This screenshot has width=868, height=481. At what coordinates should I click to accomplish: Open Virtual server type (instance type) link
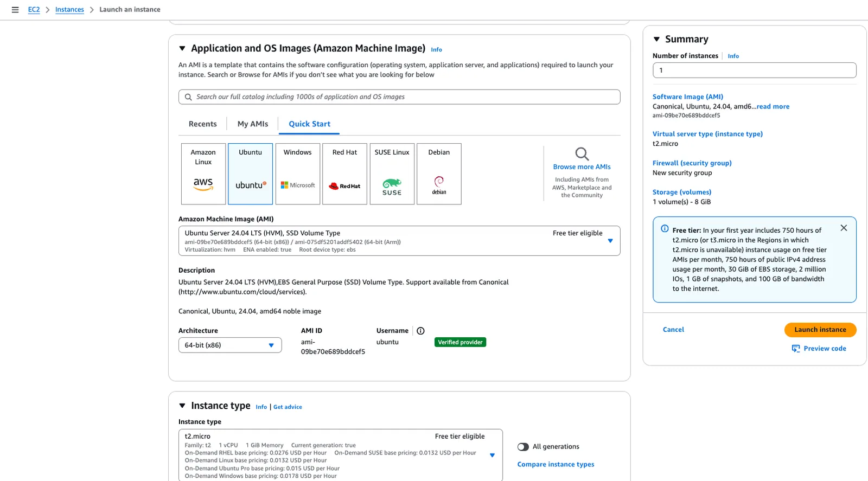[707, 134]
